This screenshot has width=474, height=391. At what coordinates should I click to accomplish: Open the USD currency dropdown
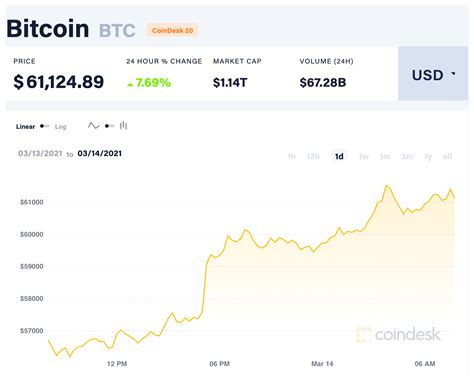point(433,74)
